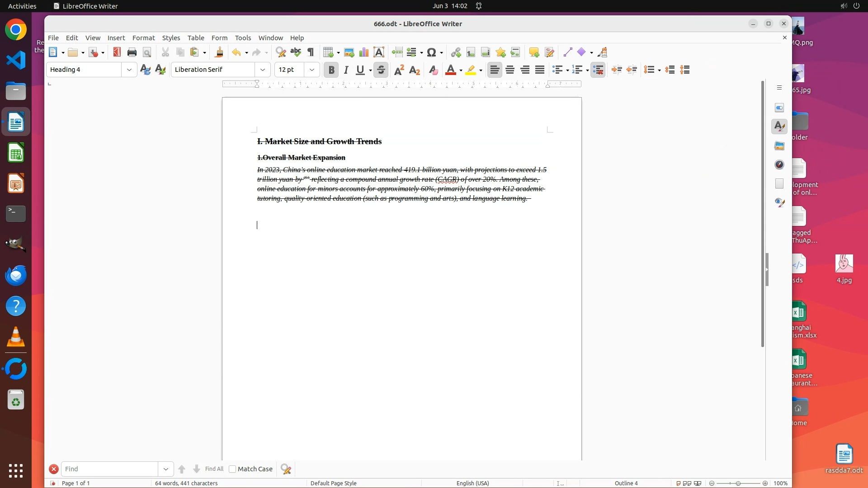Click inside the Find input field
The image size is (868, 488).
coord(109,469)
